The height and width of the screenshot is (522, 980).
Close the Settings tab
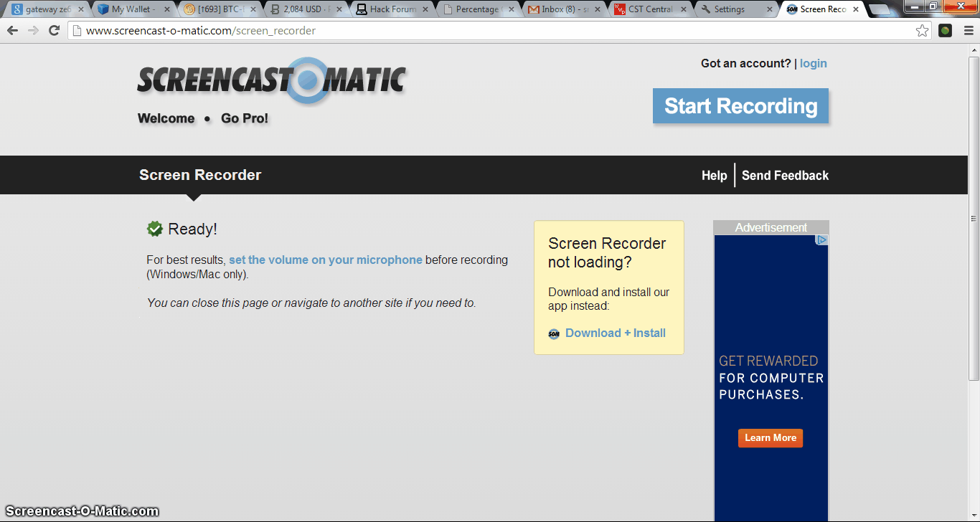click(770, 9)
